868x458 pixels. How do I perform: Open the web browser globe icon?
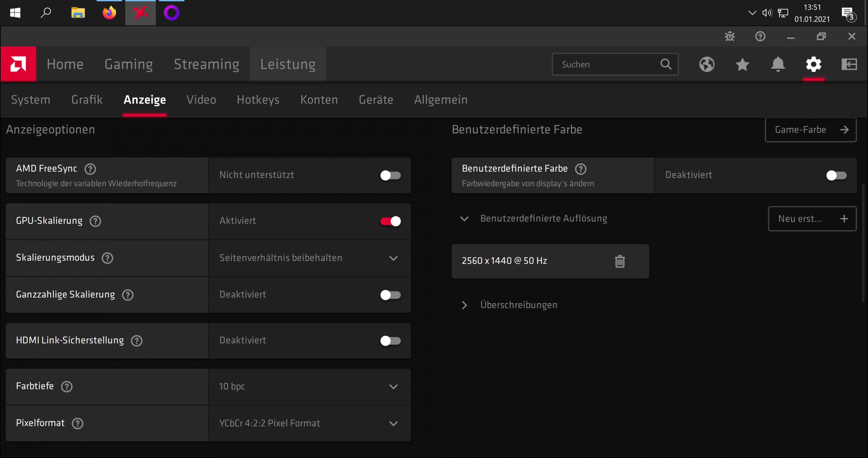coord(707,64)
